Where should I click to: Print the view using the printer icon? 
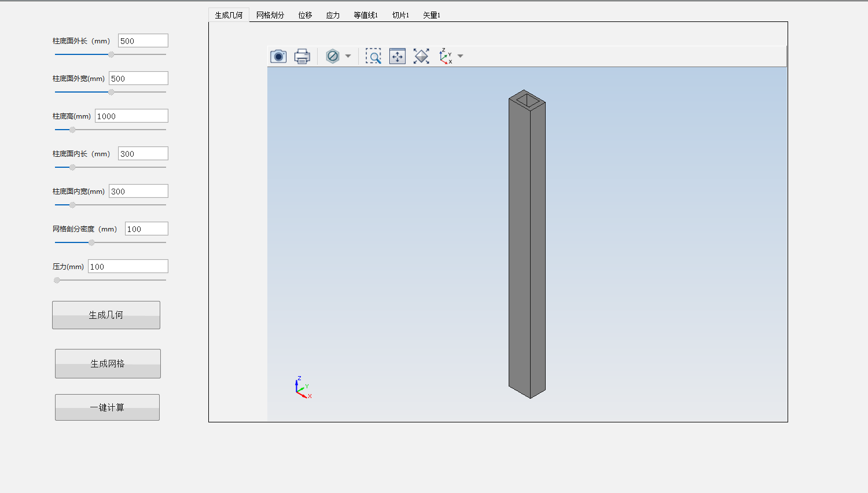tap(302, 56)
